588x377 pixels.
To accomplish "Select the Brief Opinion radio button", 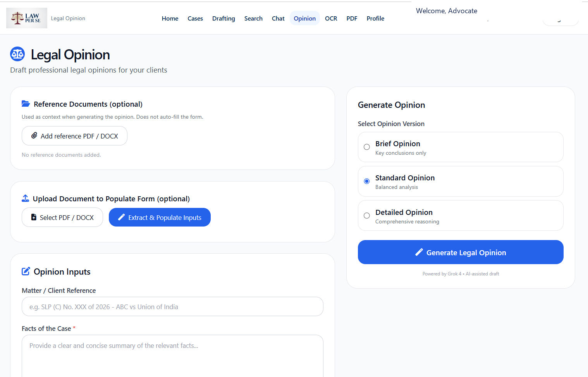I will pos(367,147).
